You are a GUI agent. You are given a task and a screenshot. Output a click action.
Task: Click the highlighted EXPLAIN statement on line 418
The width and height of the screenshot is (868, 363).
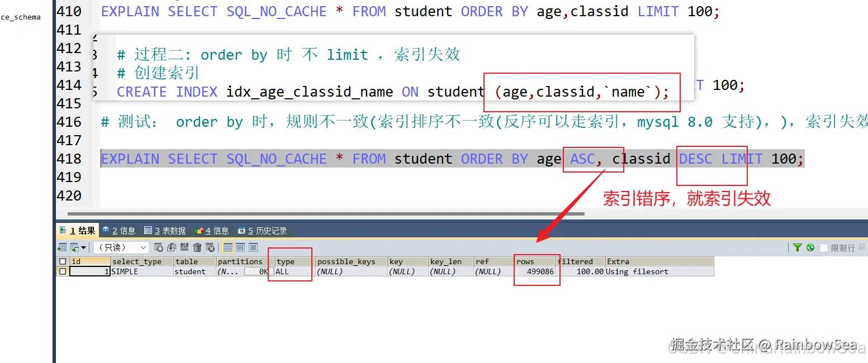452,159
